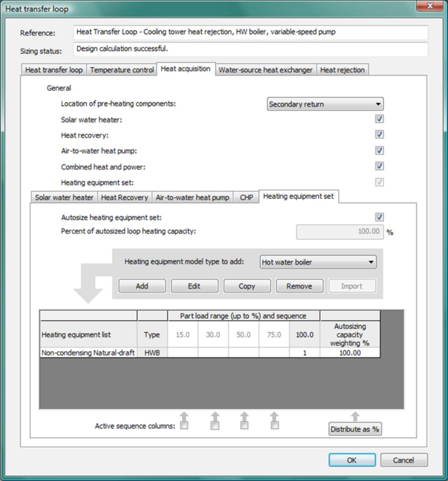This screenshot has height=481, width=448.
Task: Uncheck Combined heat and power option
Action: 380,166
